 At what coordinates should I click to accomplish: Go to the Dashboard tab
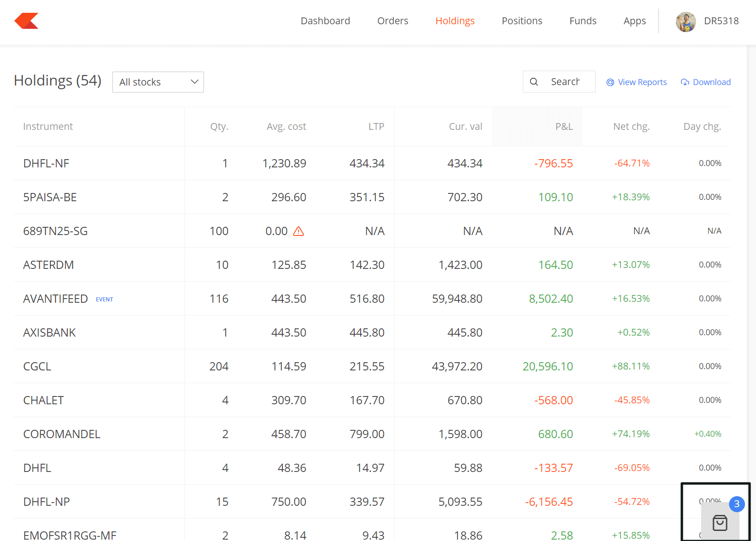[x=325, y=21]
